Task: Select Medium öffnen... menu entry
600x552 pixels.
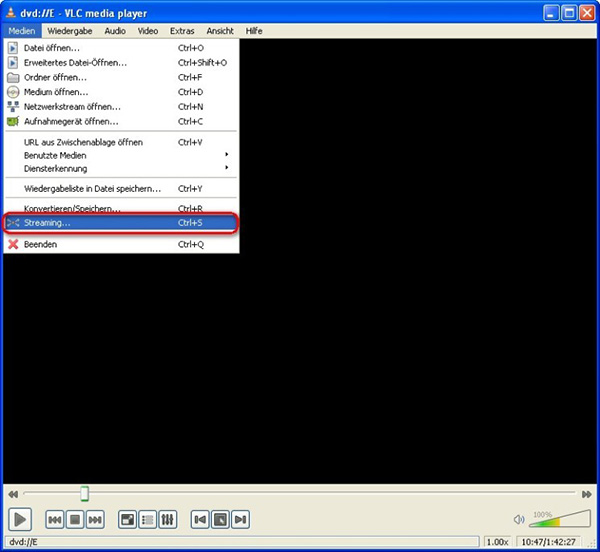Action: [121, 92]
